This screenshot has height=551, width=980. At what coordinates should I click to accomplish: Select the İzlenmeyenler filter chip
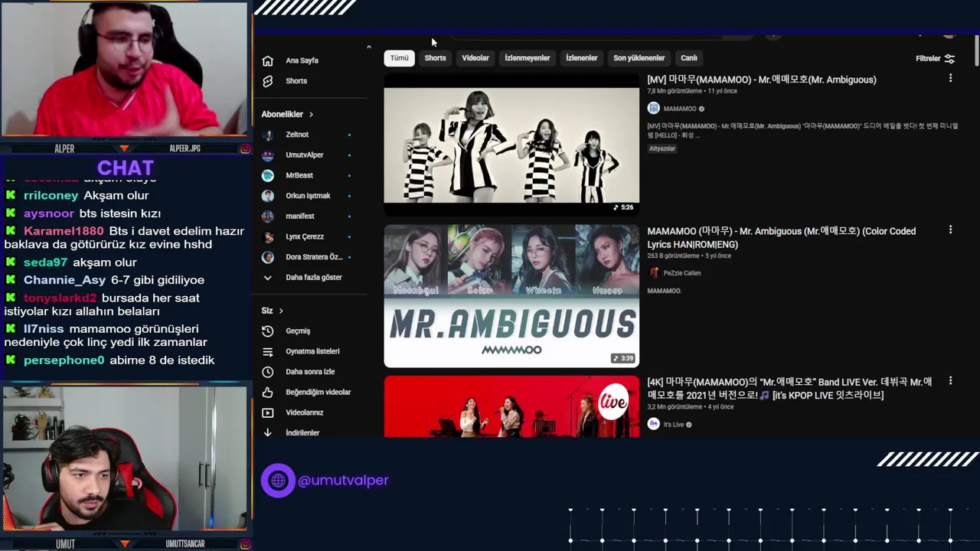point(528,58)
